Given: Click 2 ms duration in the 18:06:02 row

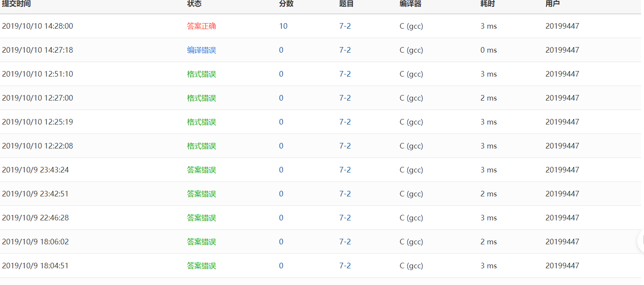Looking at the screenshot, I should click(489, 242).
